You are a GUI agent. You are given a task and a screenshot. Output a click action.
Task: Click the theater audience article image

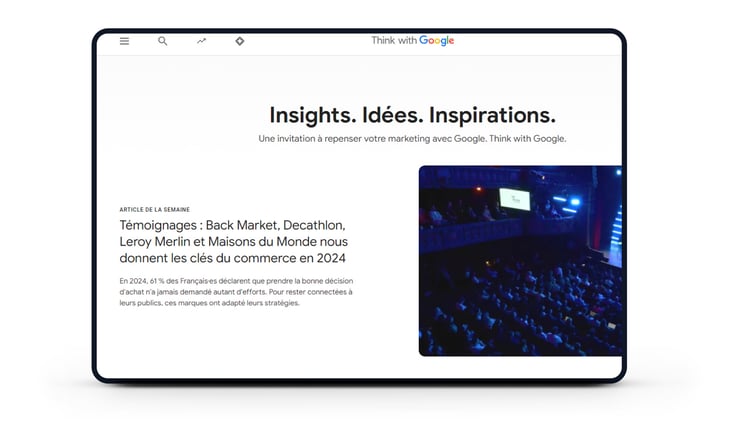[520, 261]
